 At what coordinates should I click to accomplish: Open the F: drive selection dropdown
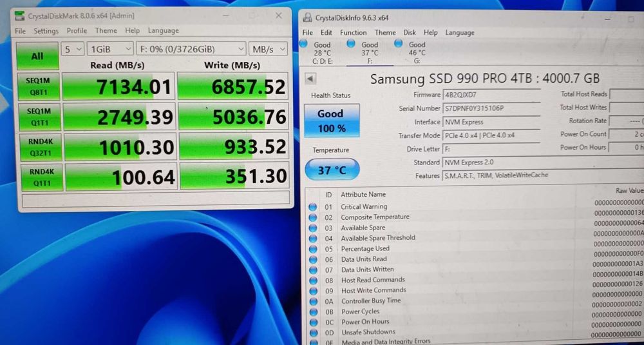[191, 50]
